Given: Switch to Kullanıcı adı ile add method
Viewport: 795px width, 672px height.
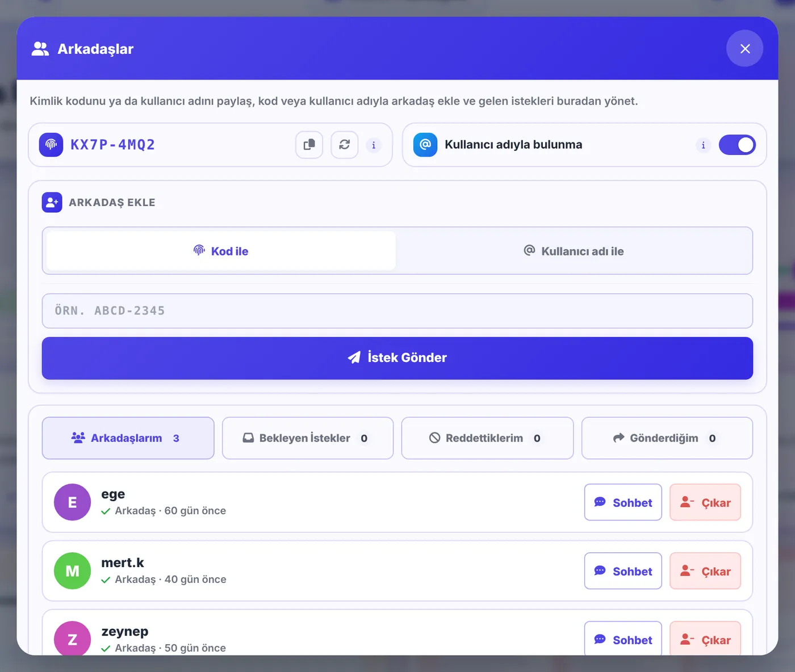Looking at the screenshot, I should [x=574, y=251].
